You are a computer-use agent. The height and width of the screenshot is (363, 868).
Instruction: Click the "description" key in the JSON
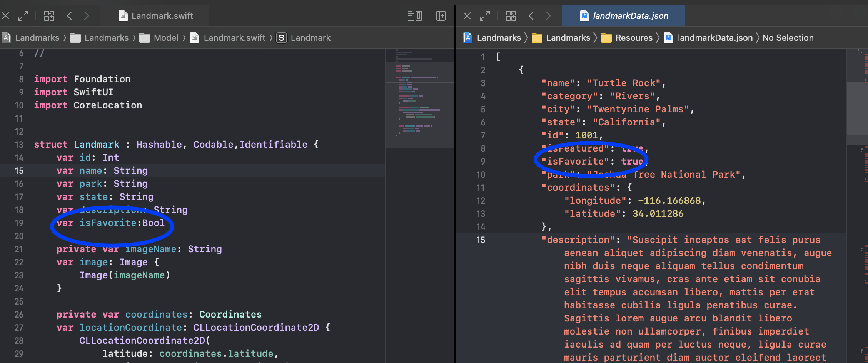coord(578,240)
